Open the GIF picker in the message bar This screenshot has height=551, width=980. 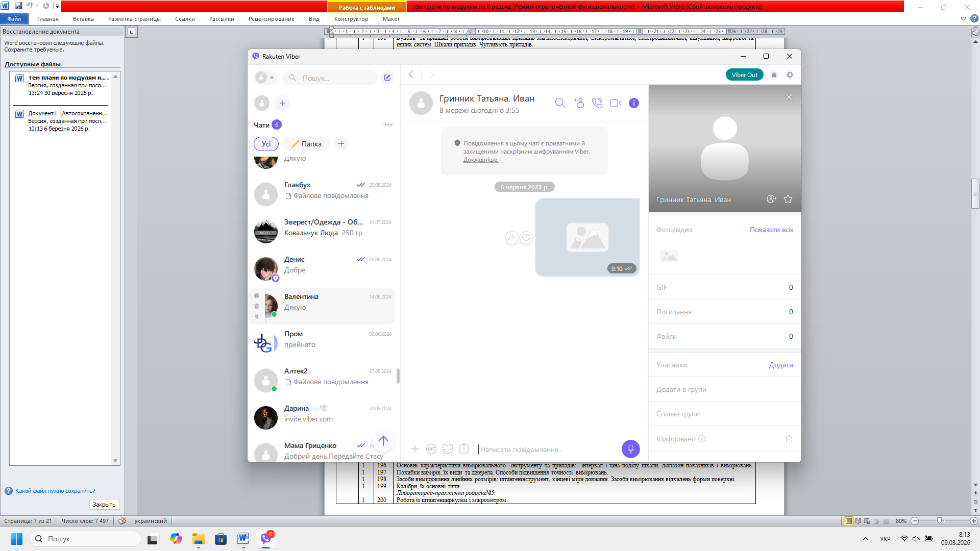pos(431,449)
